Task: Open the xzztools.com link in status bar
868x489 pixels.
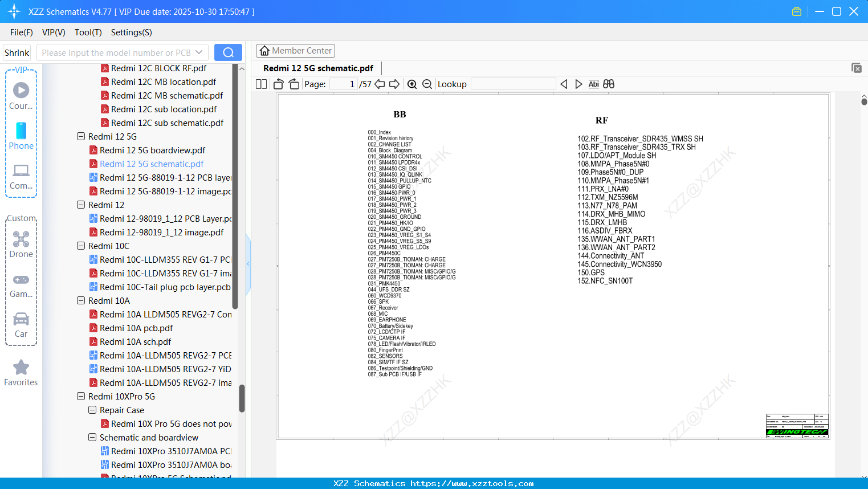Action: click(472, 483)
